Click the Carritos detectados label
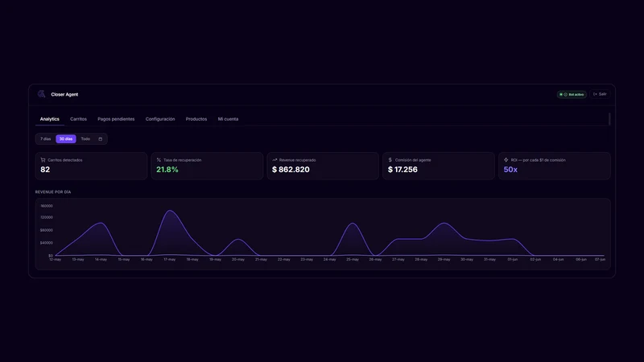Screen dimensions: 644x362 pyautogui.click(x=65, y=160)
